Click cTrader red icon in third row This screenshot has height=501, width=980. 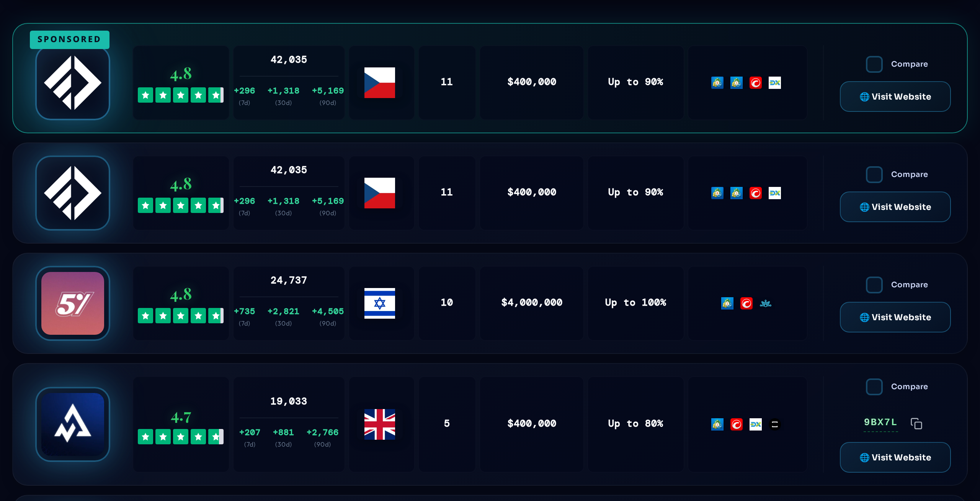746,303
